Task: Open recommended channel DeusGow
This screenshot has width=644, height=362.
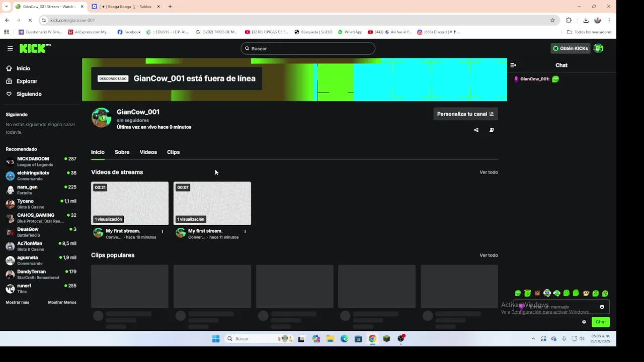Action: (41, 232)
